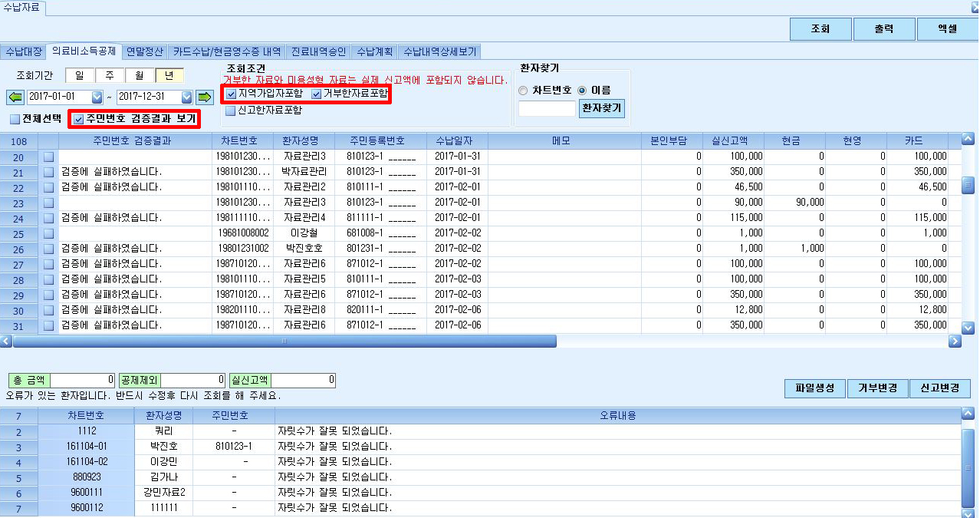Click the 환자찾기 search button

point(602,109)
